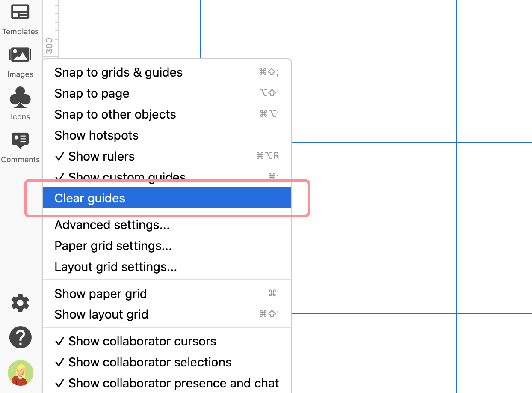Open Layout grid settings
Screen dimensions: 532x393
115,266
